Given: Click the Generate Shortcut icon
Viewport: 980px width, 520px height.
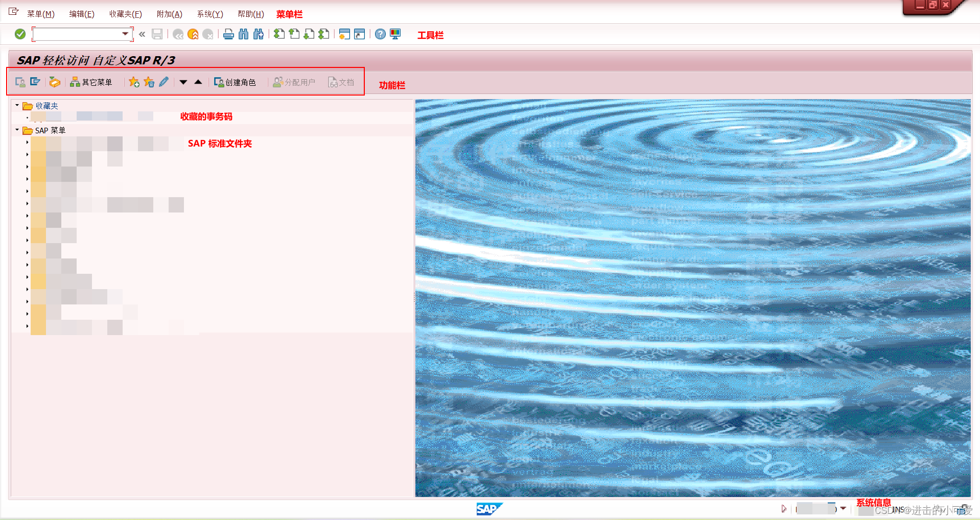Looking at the screenshot, I should 360,34.
